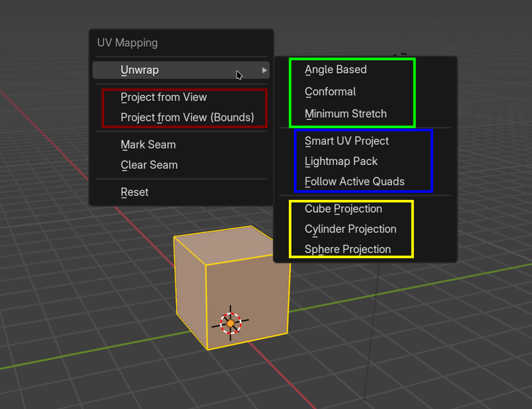Select Cylinder Projection

tap(350, 229)
